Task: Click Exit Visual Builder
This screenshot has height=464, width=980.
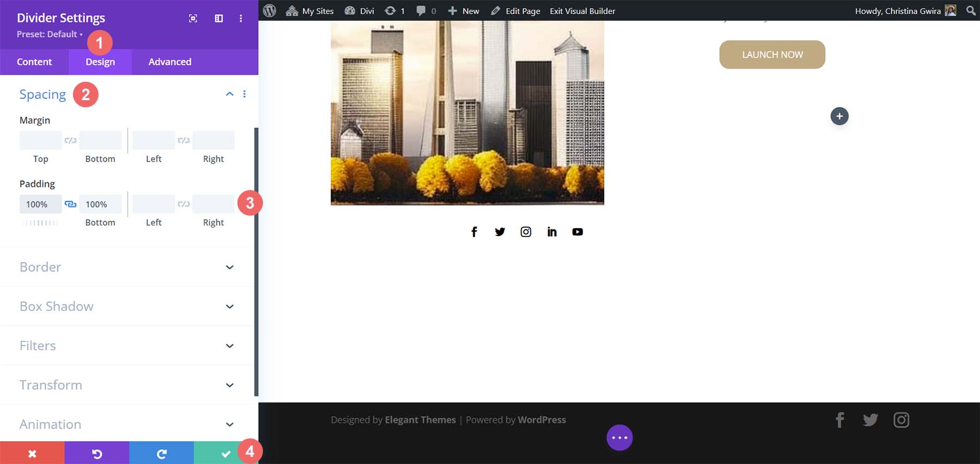Action: pyautogui.click(x=583, y=11)
